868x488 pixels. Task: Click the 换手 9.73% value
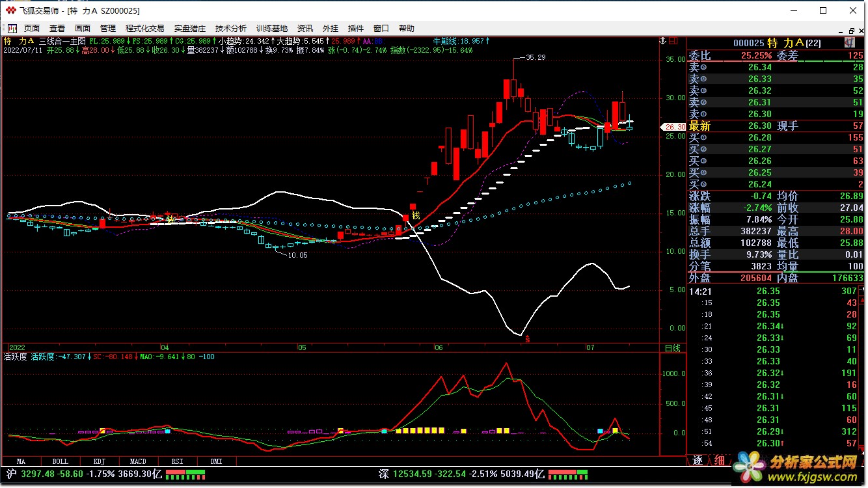759,254
